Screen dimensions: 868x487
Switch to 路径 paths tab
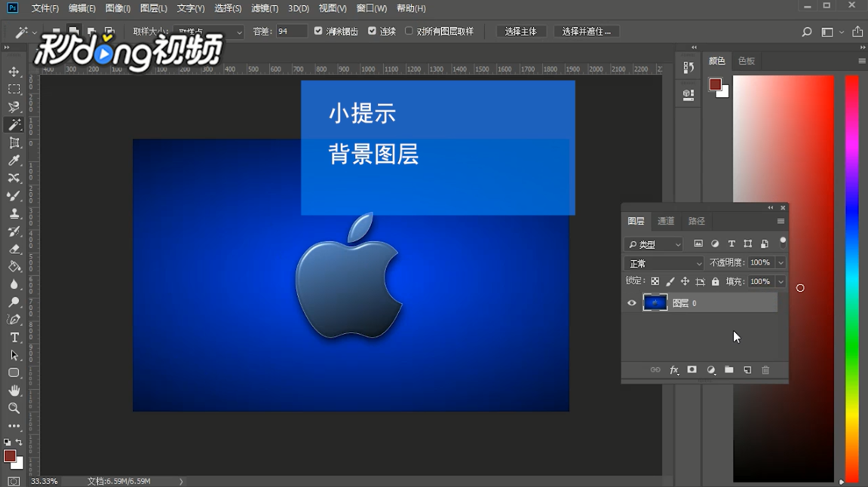click(696, 221)
